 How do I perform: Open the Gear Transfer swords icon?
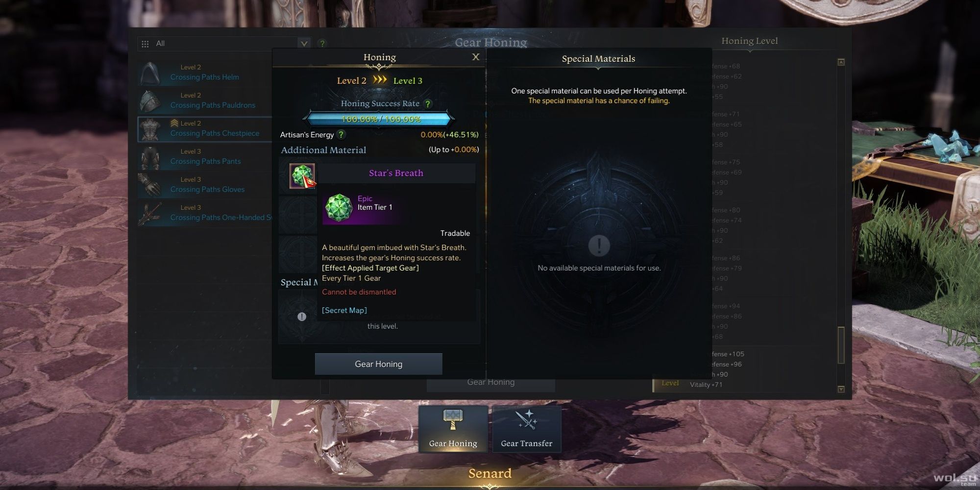[x=526, y=420]
